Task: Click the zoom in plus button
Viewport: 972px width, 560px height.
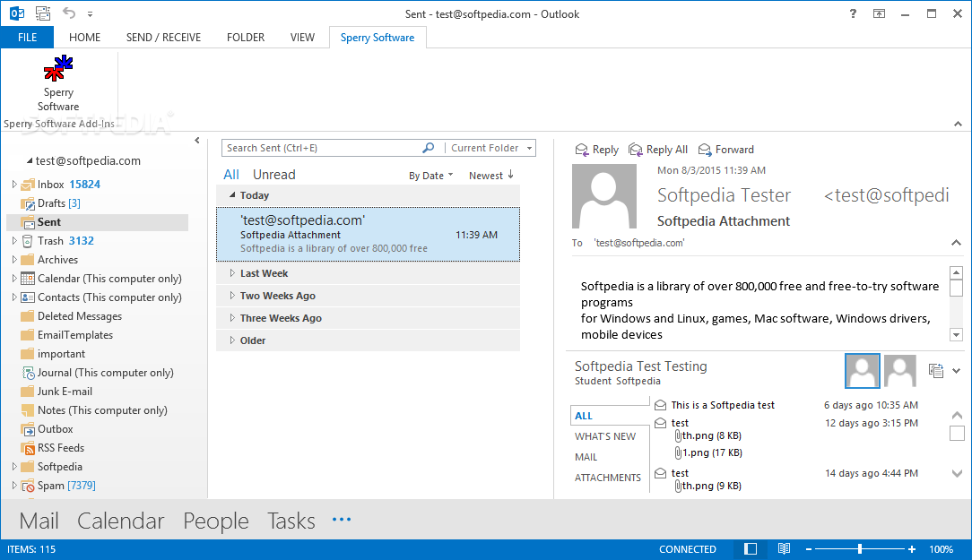Action: pos(912,549)
